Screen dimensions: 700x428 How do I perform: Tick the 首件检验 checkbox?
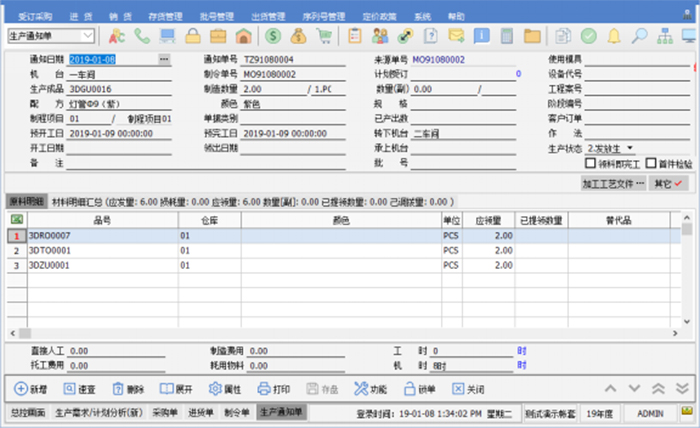coord(650,162)
